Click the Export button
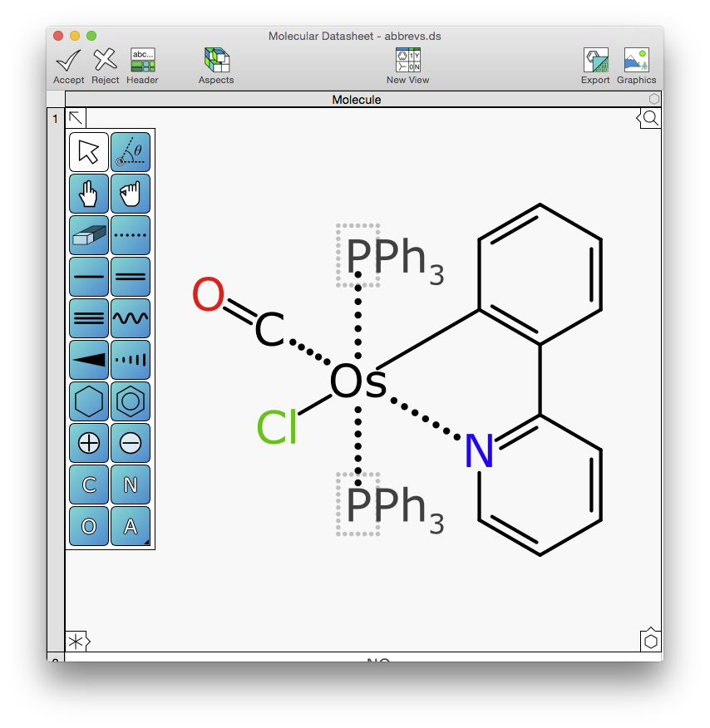 [x=595, y=66]
